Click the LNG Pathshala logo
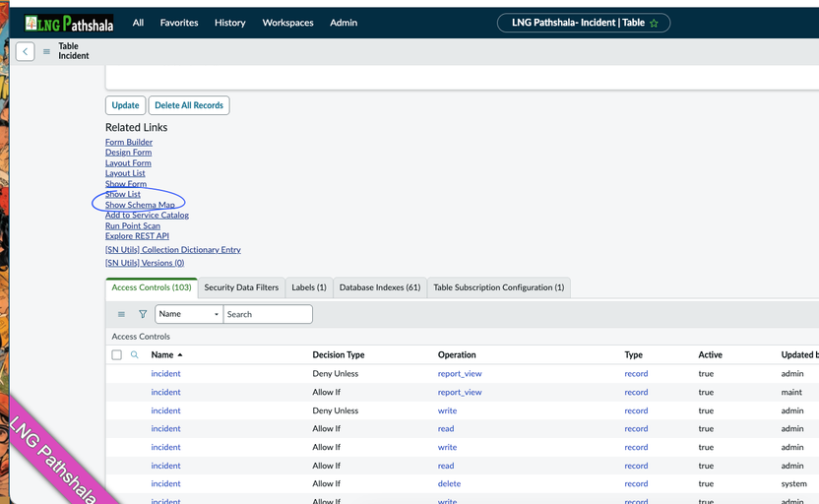Screen dimensions: 819x504 coord(69,22)
